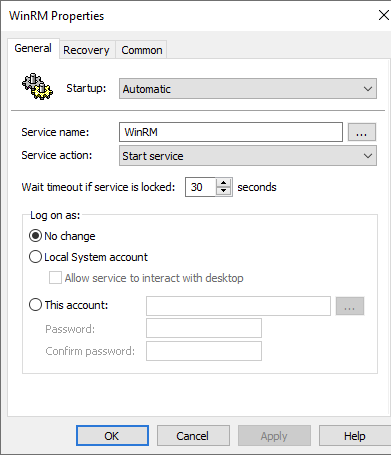391x455 pixels.
Task: Click the 'Startup:' label
Action: point(86,88)
